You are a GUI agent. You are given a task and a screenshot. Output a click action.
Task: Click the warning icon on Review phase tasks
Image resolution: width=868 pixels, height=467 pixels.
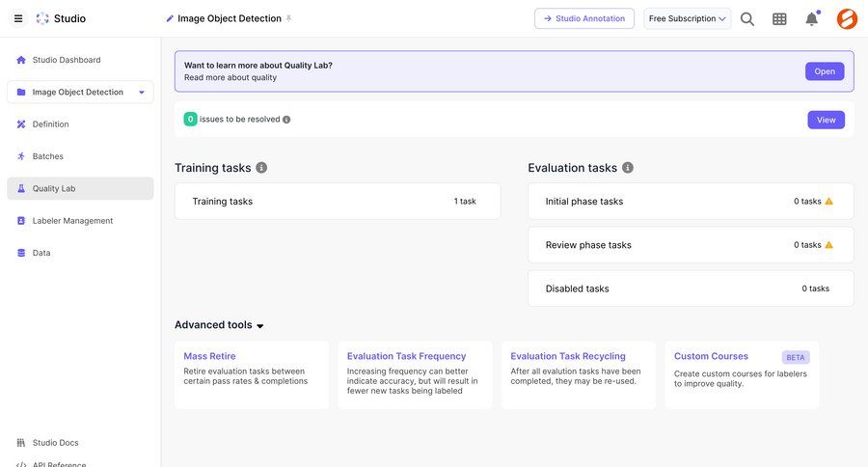828,245
